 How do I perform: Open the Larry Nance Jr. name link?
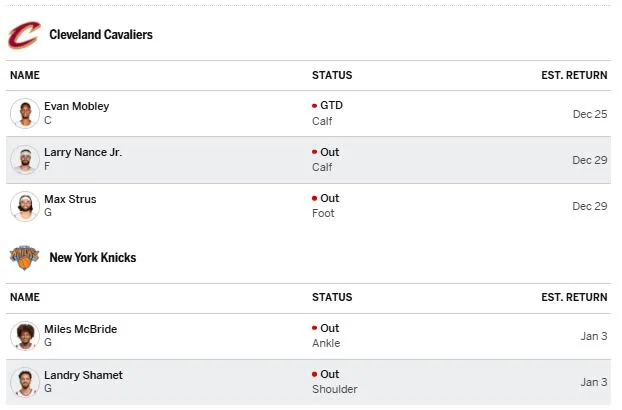pos(83,152)
